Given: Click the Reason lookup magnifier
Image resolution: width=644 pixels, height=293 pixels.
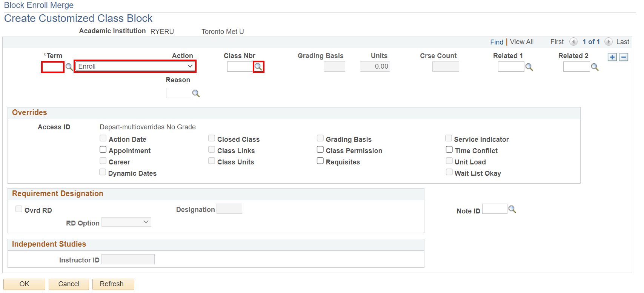Looking at the screenshot, I should (196, 93).
